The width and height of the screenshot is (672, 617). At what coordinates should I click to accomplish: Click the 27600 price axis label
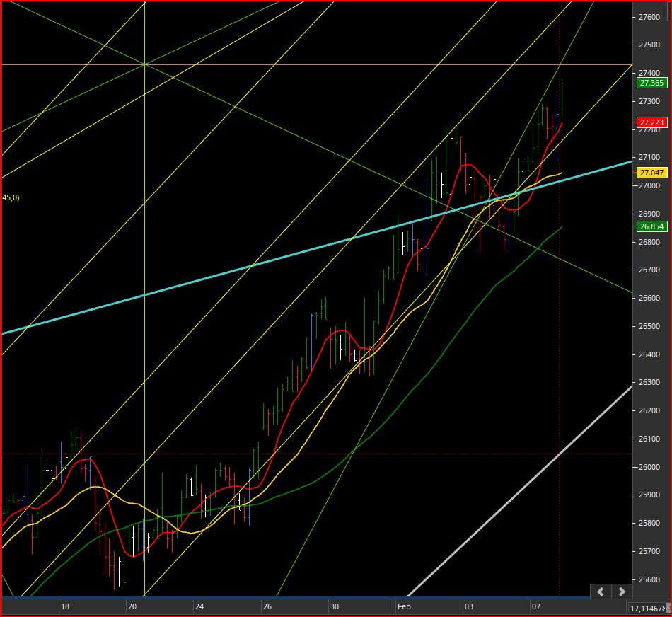[649, 17]
